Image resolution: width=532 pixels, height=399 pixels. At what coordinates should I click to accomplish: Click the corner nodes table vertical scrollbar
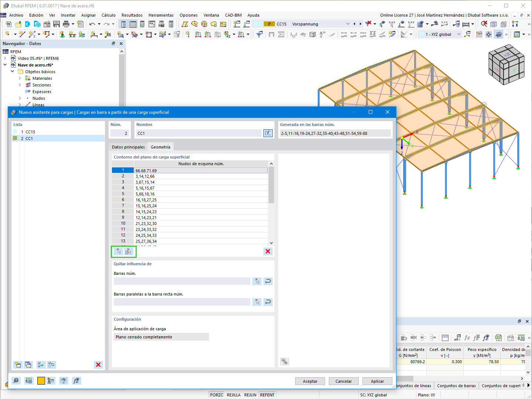pos(271,203)
